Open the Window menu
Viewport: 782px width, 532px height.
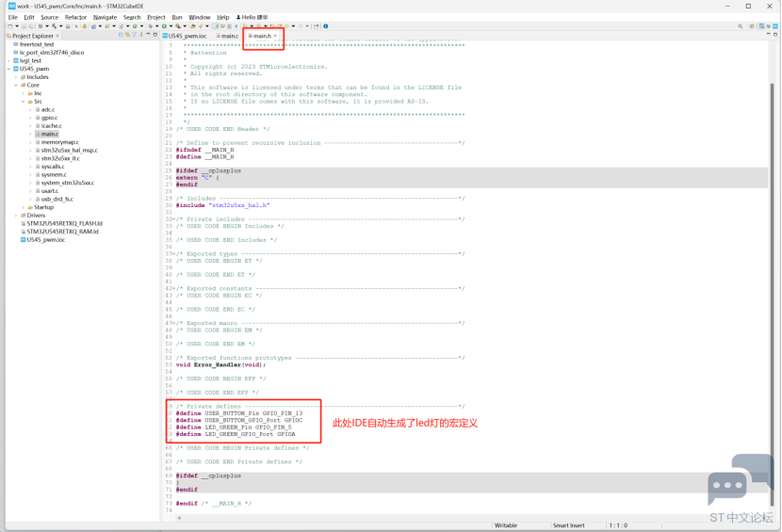(x=200, y=17)
